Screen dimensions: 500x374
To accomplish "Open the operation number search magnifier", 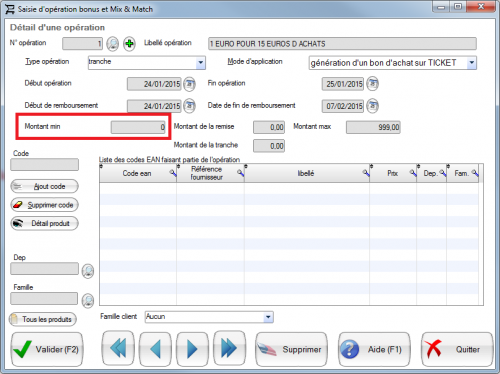I will (x=113, y=44).
